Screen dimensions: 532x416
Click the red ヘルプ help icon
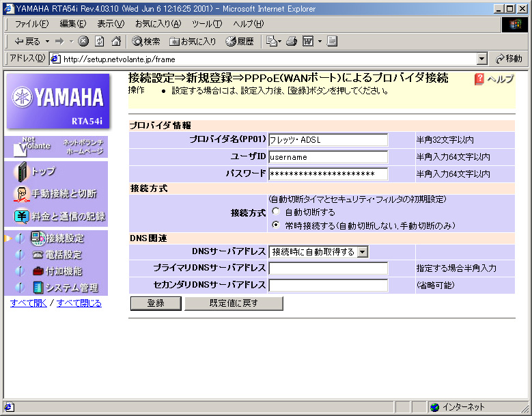click(x=479, y=79)
